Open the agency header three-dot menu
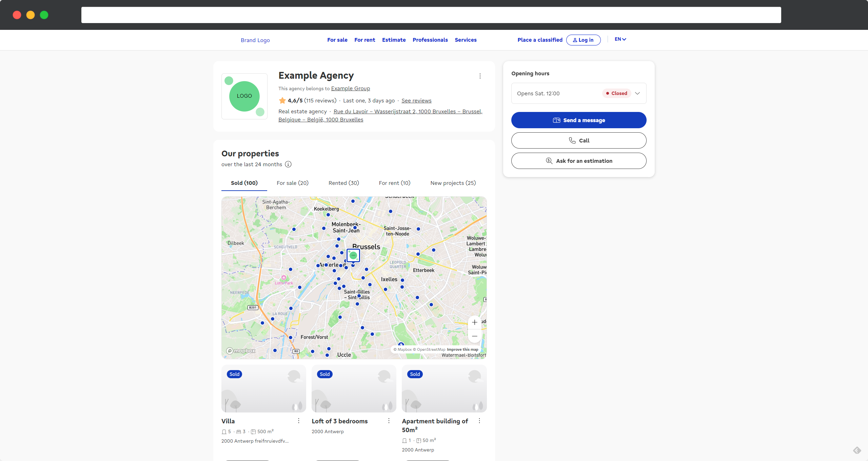 point(480,76)
